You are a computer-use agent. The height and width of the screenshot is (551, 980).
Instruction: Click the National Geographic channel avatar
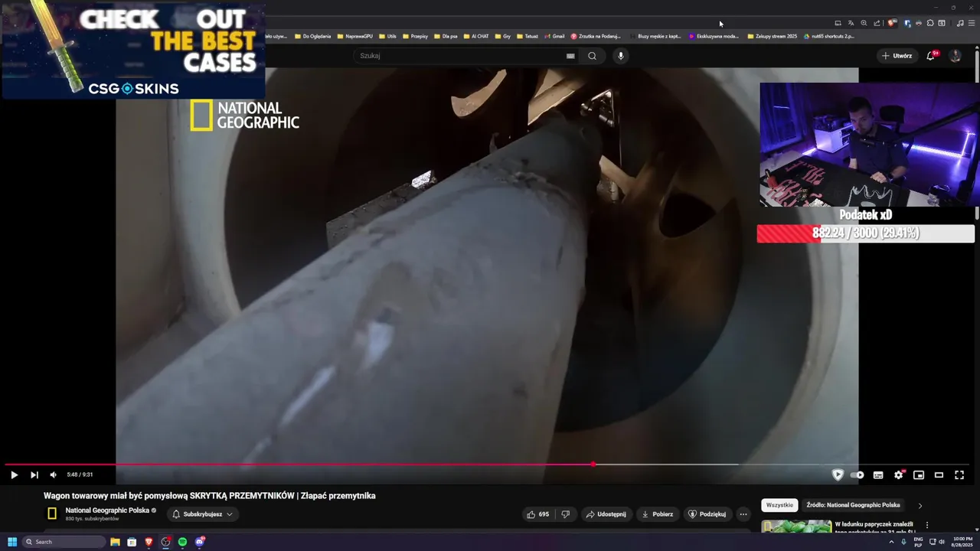pyautogui.click(x=52, y=514)
